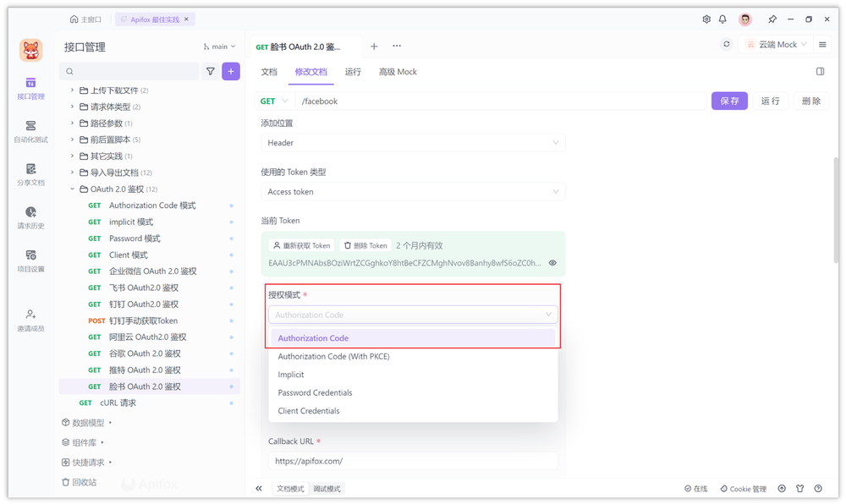Switch to 调试模式 at the bottom
Image resolution: width=846 pixels, height=504 pixels.
[x=326, y=488]
